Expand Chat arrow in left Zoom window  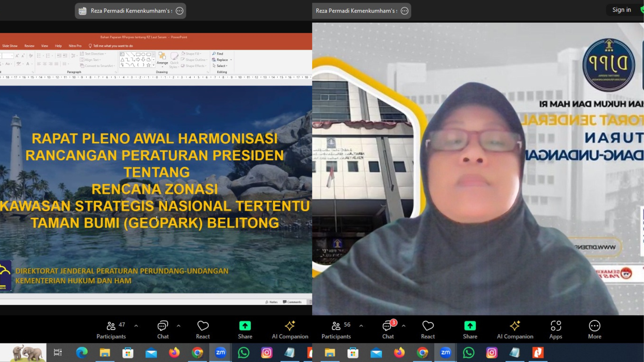click(178, 325)
